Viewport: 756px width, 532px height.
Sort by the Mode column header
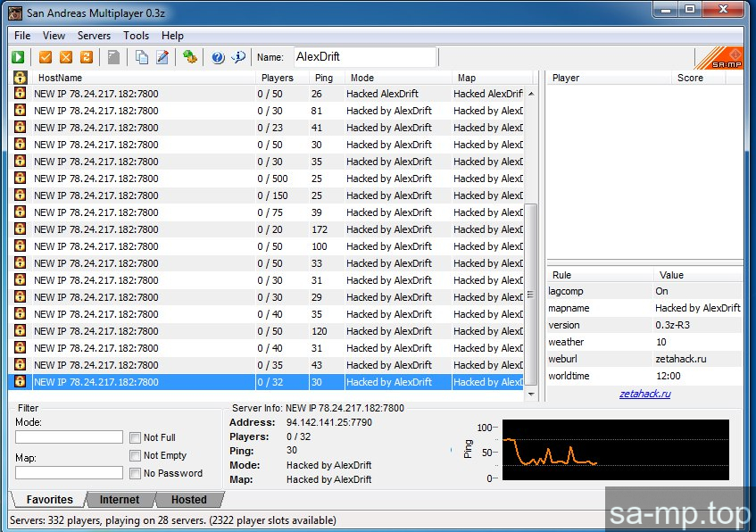point(398,78)
